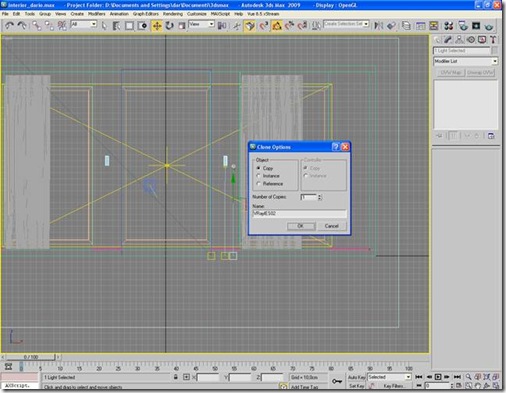Select the Object Reference radio button
Image resolution: width=506 pixels, height=393 pixels.
258,184
